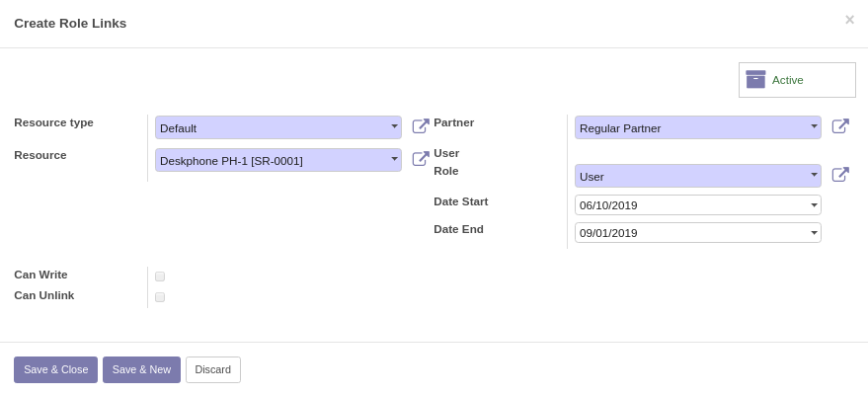The image size is (868, 396).
Task: Expand the Resource type dropdown arrow
Action: click(x=394, y=126)
